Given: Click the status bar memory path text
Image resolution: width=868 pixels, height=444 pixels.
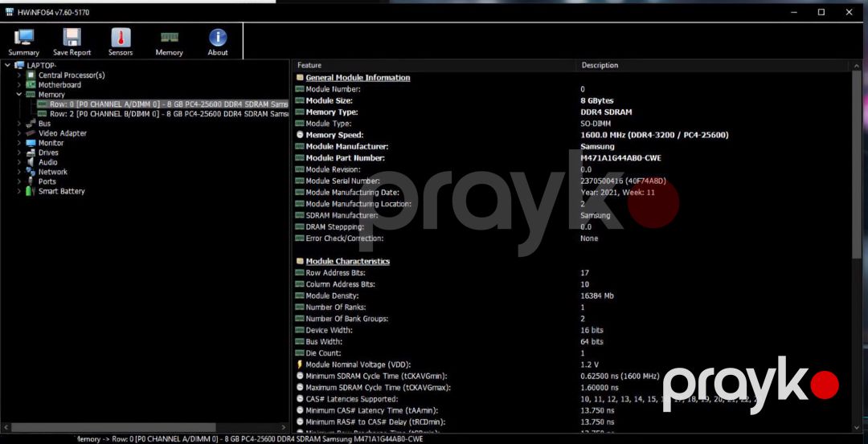Looking at the screenshot, I should [248, 439].
